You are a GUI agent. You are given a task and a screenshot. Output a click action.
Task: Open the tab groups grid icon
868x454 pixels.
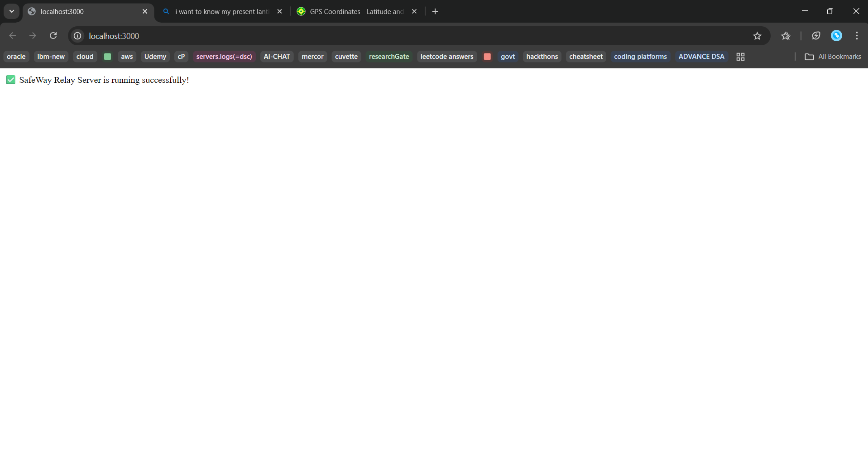pos(740,57)
